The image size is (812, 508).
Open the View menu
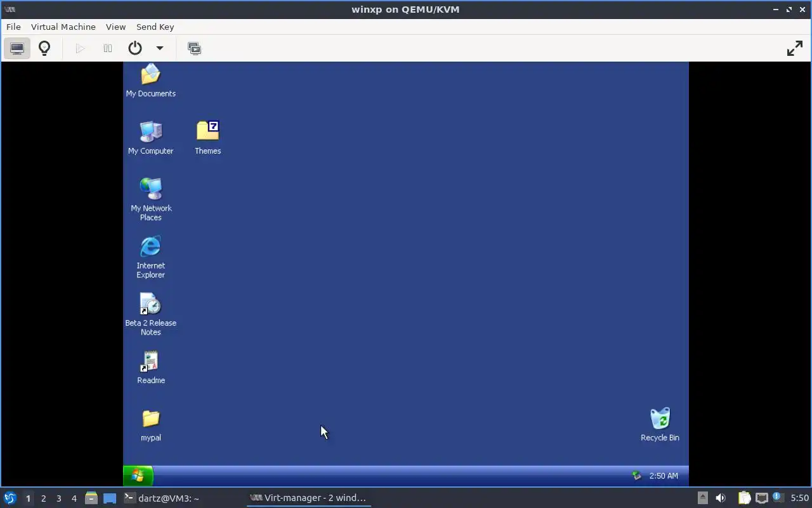[115, 27]
